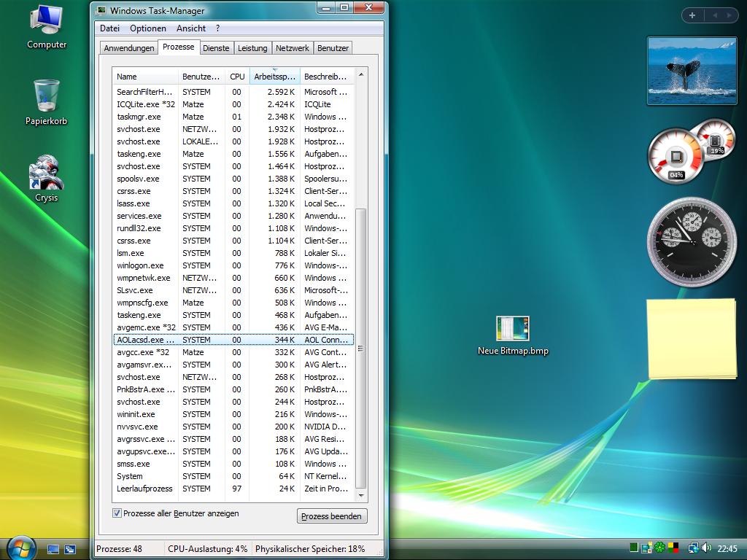
Task: Select the lsm.exe process row
Action: coord(233,253)
